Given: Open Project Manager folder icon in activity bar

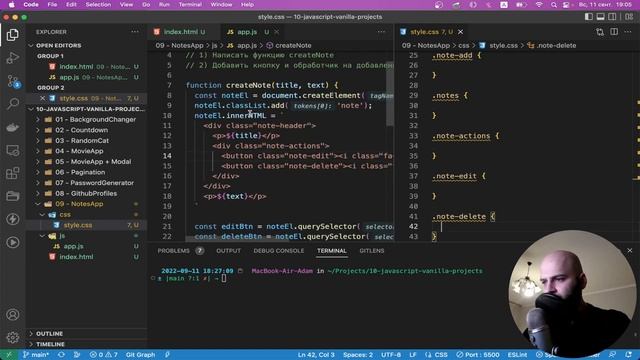Looking at the screenshot, I should coord(13,196).
